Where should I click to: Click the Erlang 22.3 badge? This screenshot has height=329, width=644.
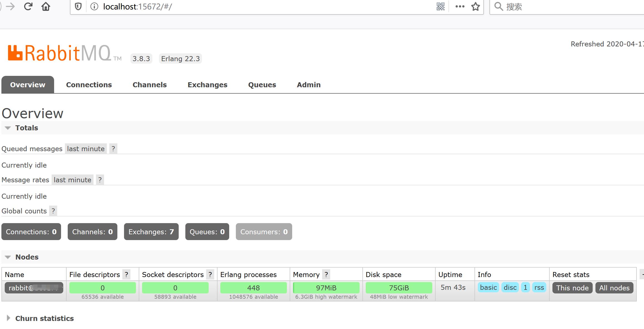(x=180, y=59)
